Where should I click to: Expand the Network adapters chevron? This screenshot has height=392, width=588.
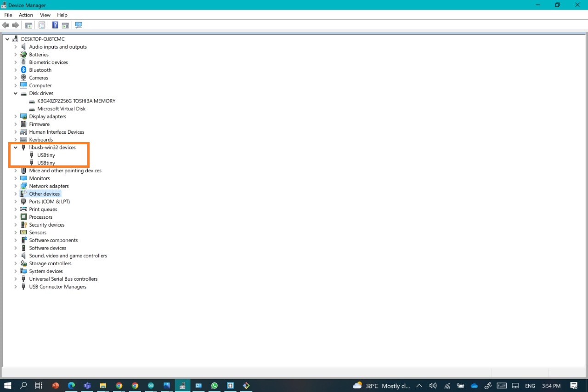16,186
